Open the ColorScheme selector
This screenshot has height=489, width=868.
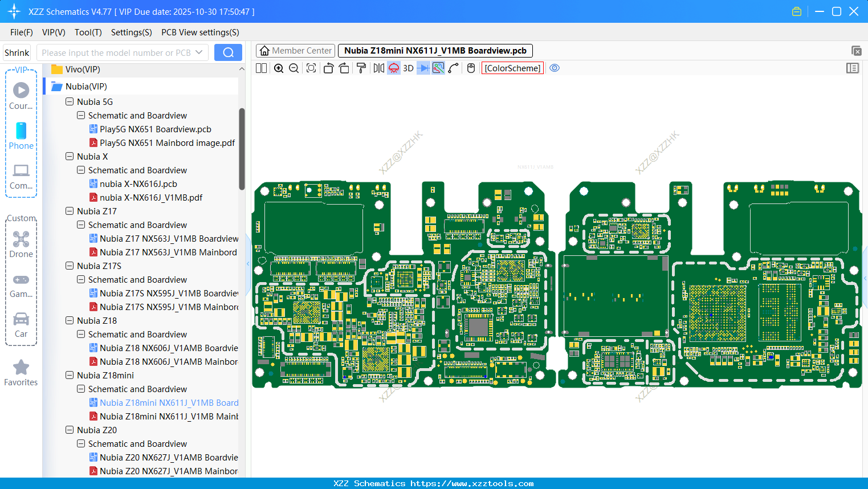tap(512, 68)
